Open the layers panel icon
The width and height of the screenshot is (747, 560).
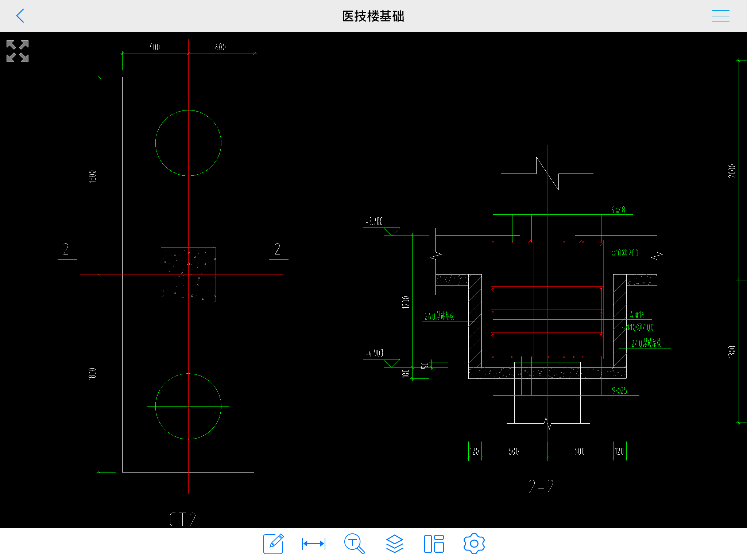(x=395, y=544)
